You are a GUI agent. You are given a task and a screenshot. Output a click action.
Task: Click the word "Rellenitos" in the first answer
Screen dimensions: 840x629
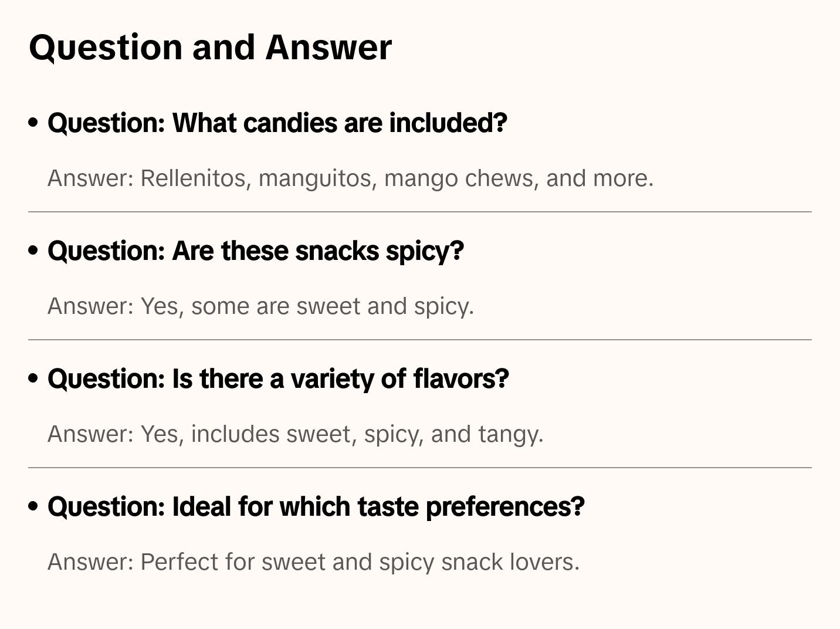pos(193,178)
